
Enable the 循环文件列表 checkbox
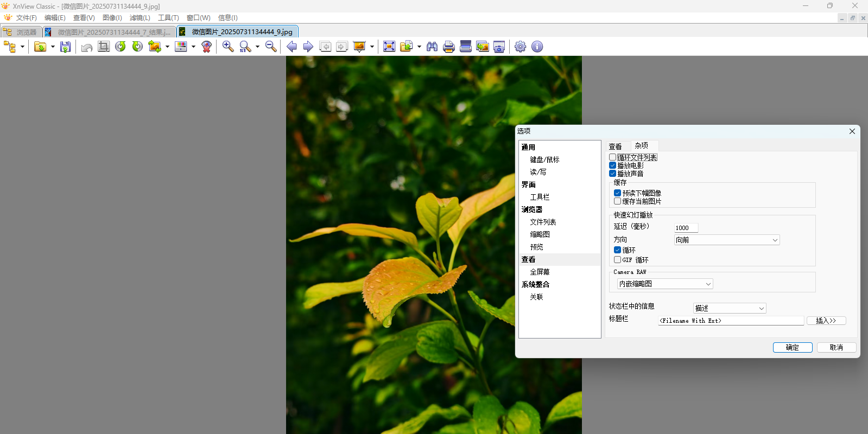(613, 157)
